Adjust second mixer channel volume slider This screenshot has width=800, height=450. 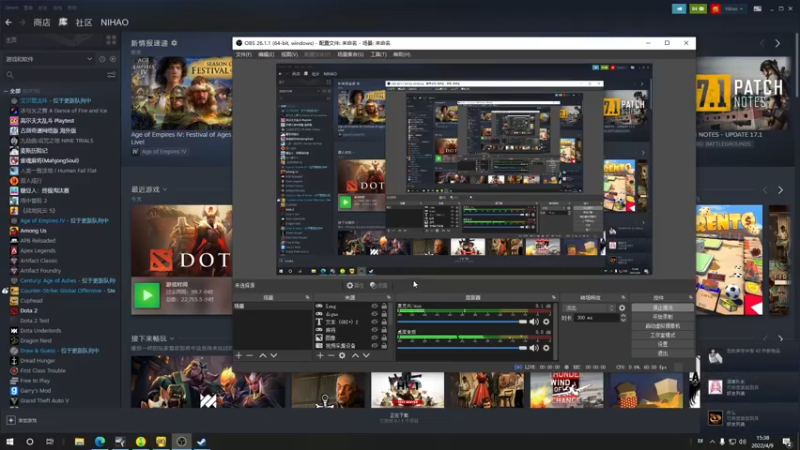[462, 348]
